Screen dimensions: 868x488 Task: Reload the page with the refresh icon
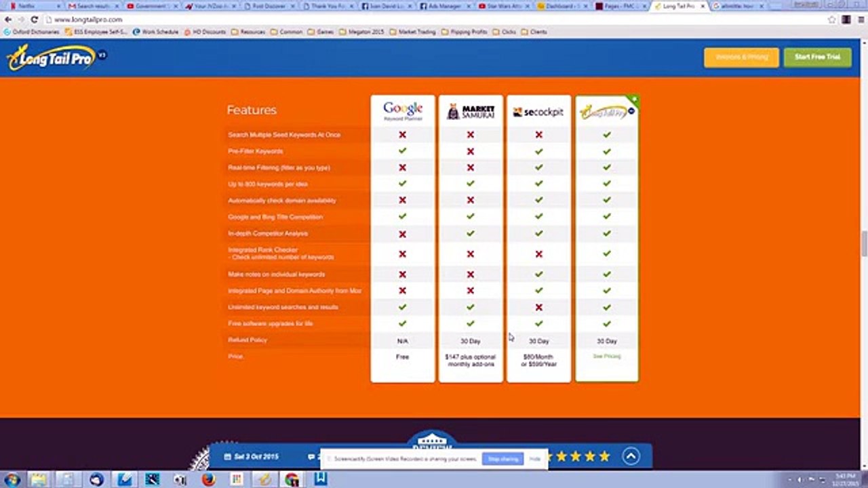point(34,20)
